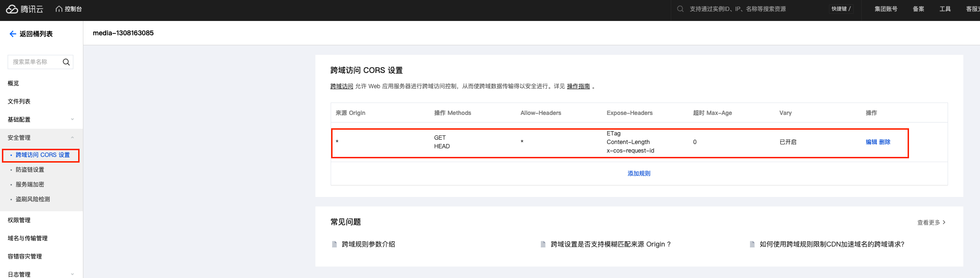The height and width of the screenshot is (278, 980).
Task: Click document icon beside CDN加速域名 question
Action: pyautogui.click(x=752, y=244)
